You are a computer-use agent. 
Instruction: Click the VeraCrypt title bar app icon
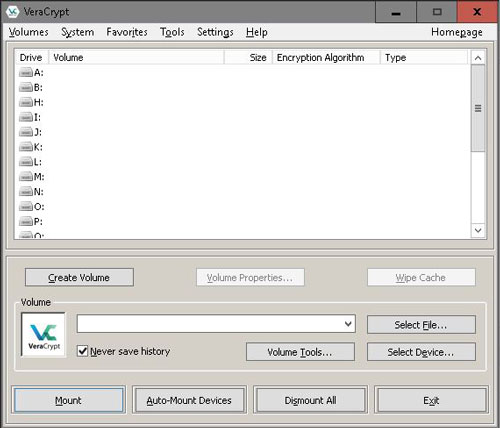coord(13,12)
